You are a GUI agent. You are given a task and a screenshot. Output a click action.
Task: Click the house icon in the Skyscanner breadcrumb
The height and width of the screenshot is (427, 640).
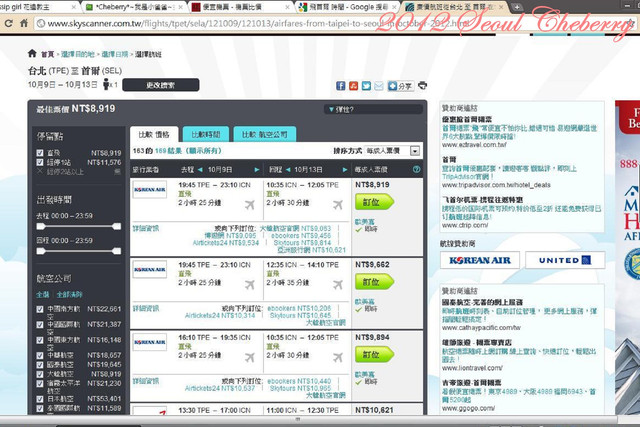click(x=32, y=53)
